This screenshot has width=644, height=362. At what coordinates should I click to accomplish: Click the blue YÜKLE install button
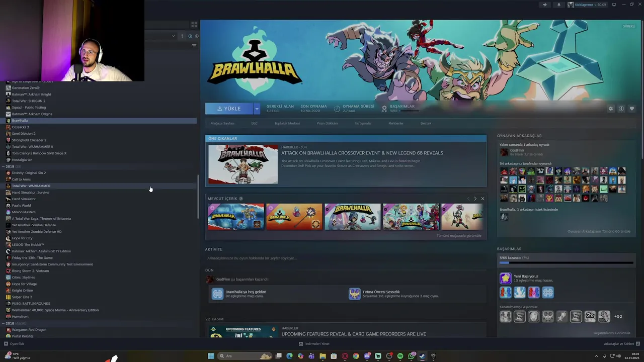click(229, 109)
